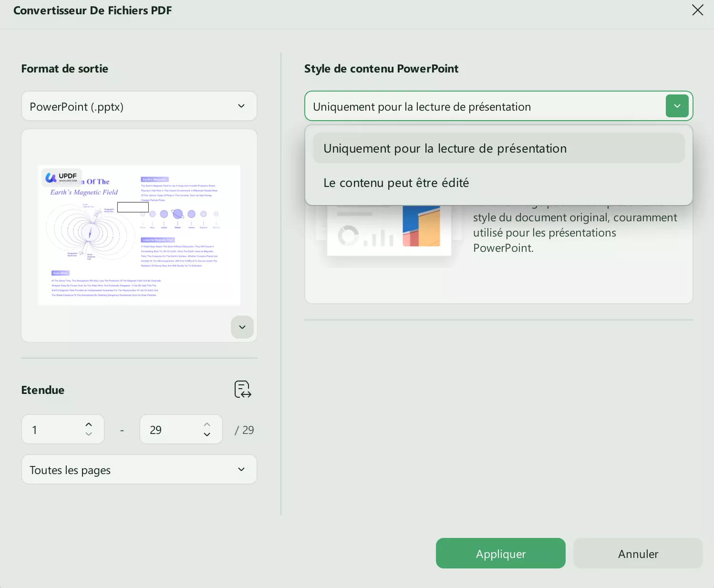Viewport: 714px width, 588px height.
Task: Open the PowerPoint (.pptx) output format dropdown
Action: (x=139, y=106)
